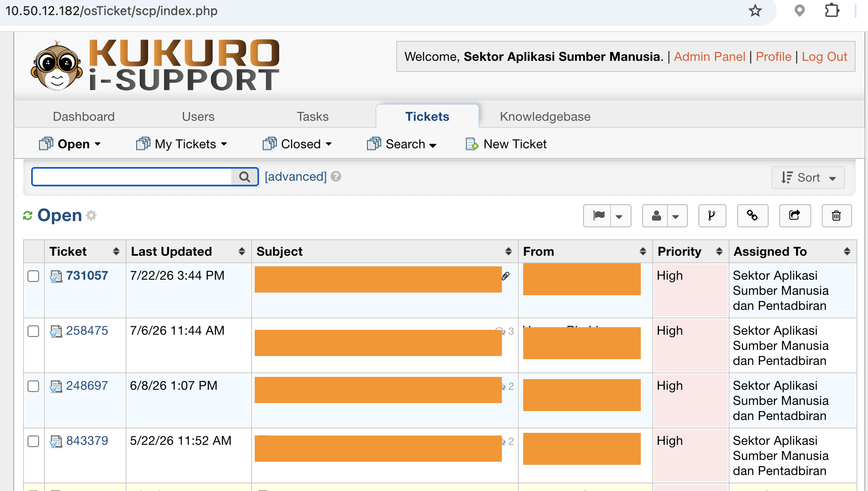Viewport: 868px width, 491px height.
Task: Open ticket number 843379
Action: point(87,441)
